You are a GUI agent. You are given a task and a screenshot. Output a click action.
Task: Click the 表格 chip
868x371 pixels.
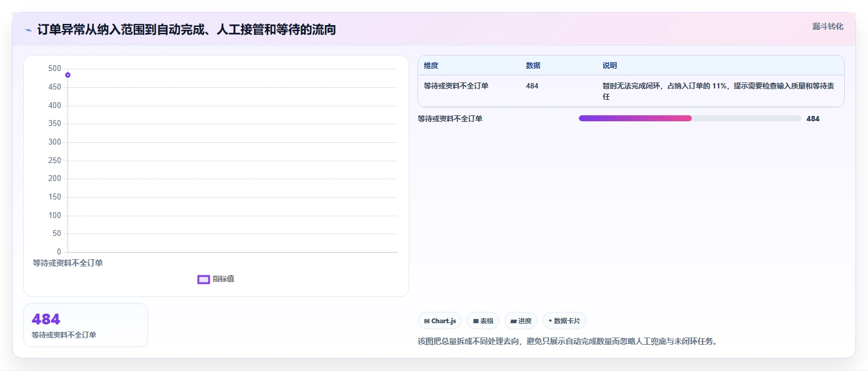coord(483,321)
